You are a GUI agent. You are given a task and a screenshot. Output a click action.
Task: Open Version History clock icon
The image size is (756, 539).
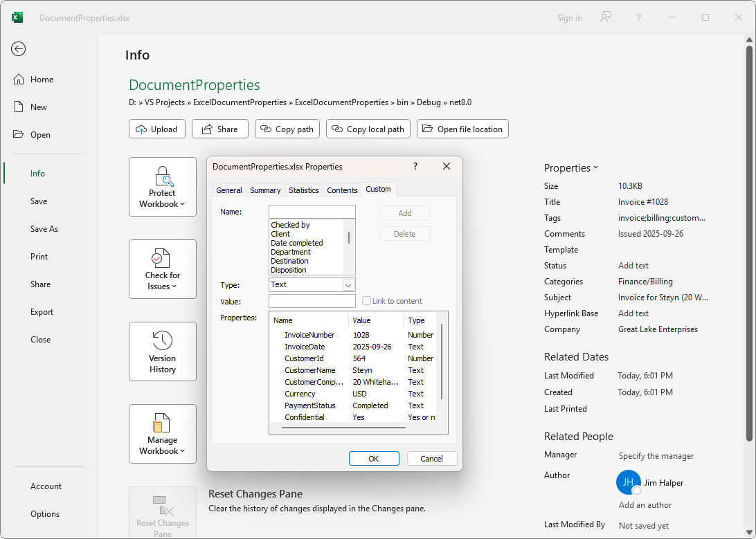coord(163,340)
